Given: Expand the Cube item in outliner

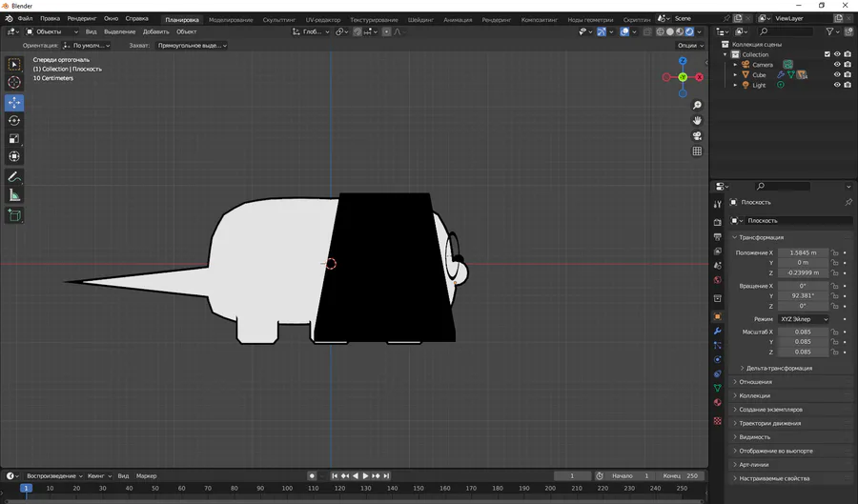Looking at the screenshot, I should point(735,75).
